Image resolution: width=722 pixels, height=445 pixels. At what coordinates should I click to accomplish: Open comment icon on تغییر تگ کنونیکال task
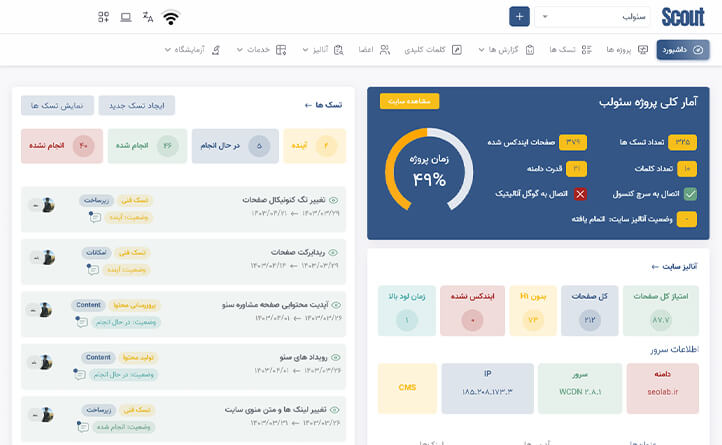94,217
